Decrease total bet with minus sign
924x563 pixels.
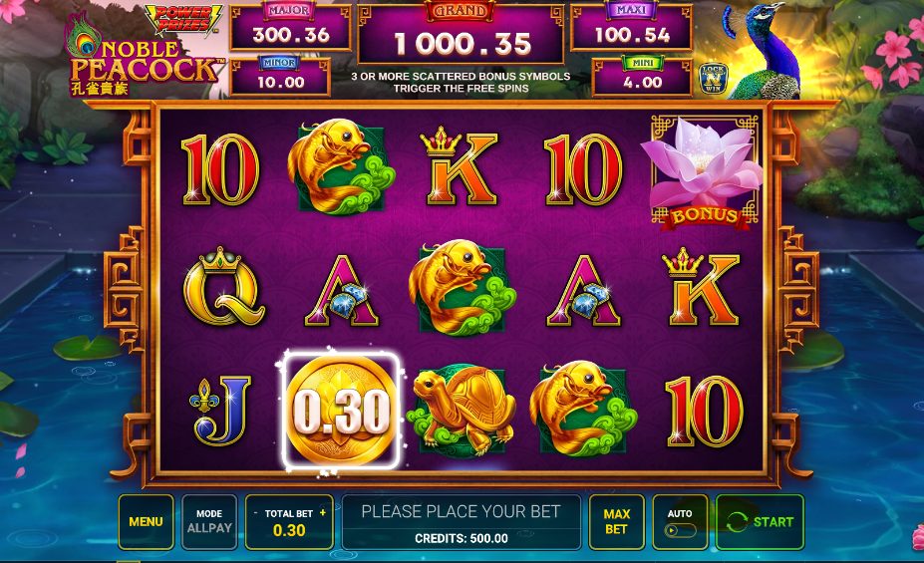click(x=255, y=513)
